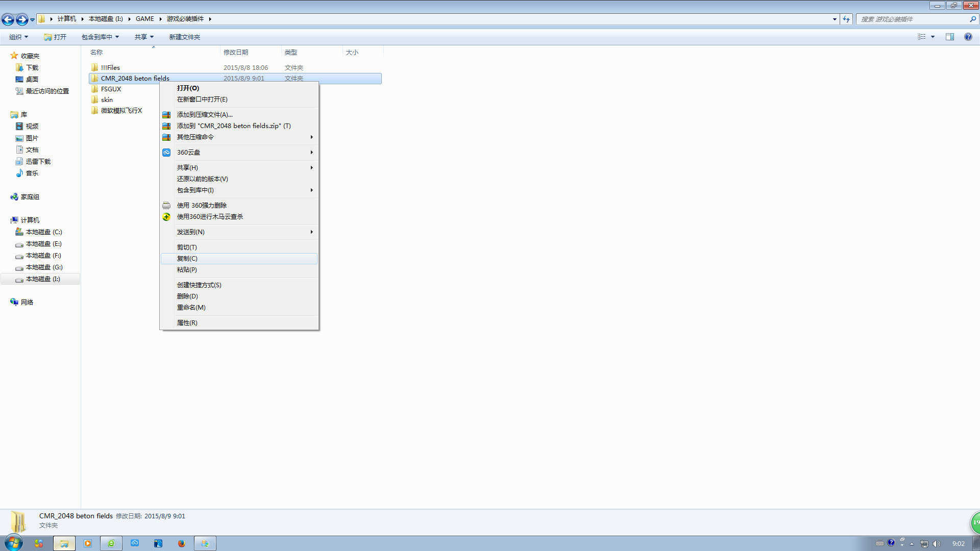Select 本地磁盘 (C:) in navigation pane

pyautogui.click(x=43, y=232)
